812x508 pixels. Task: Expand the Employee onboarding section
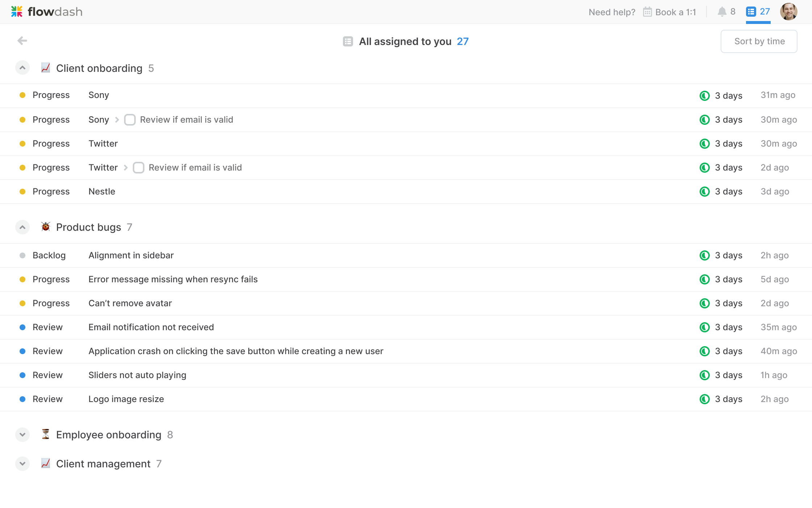pyautogui.click(x=22, y=435)
